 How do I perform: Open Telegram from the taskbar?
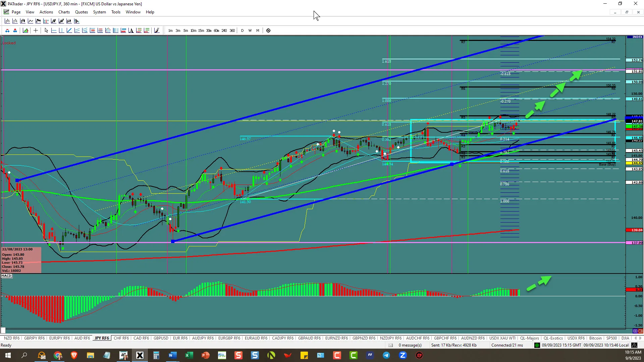click(386, 355)
